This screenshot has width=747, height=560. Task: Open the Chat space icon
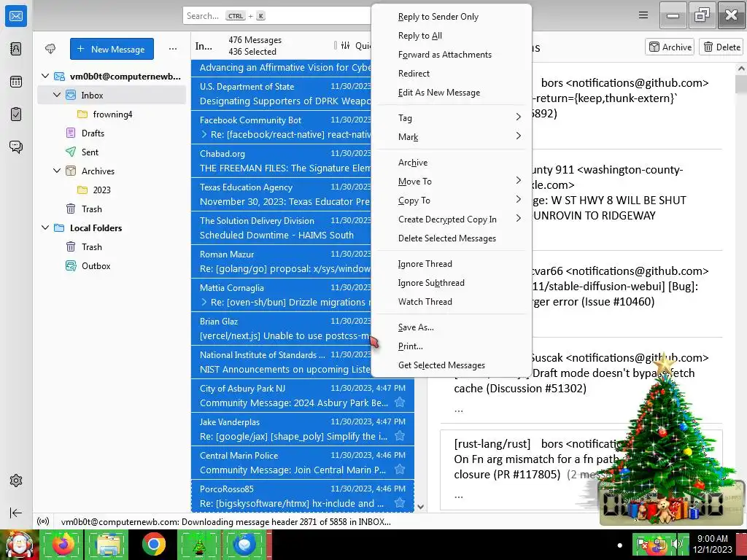(16, 147)
